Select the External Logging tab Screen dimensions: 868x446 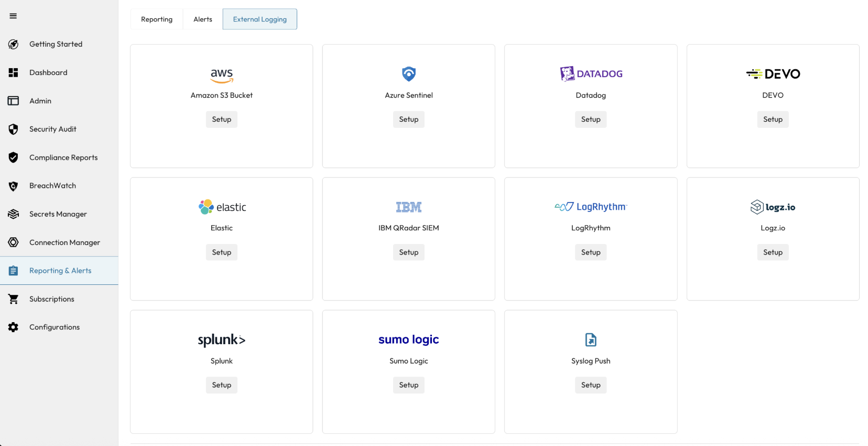coord(260,19)
